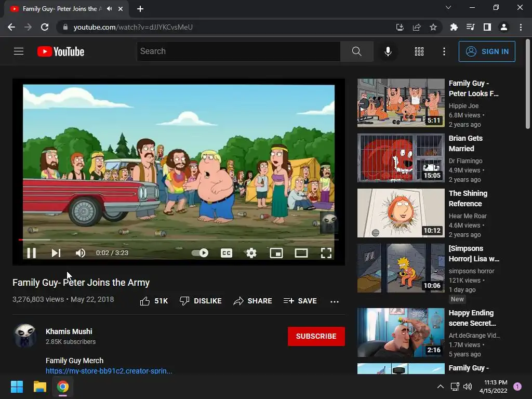Open the YouTube guide hamburger menu

point(19,51)
